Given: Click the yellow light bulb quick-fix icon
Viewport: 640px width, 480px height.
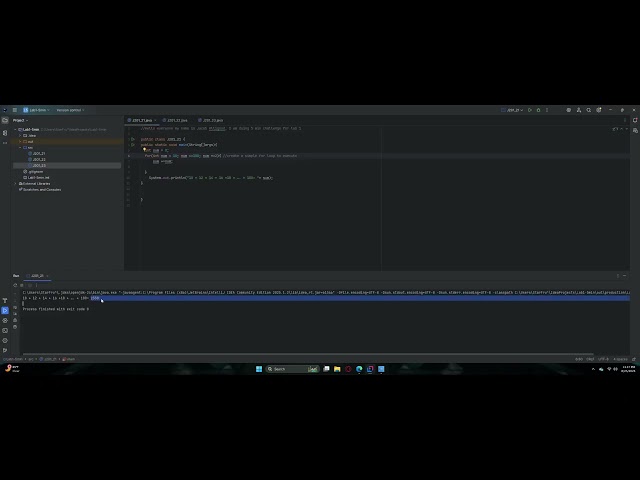Looking at the screenshot, I should coord(144,150).
